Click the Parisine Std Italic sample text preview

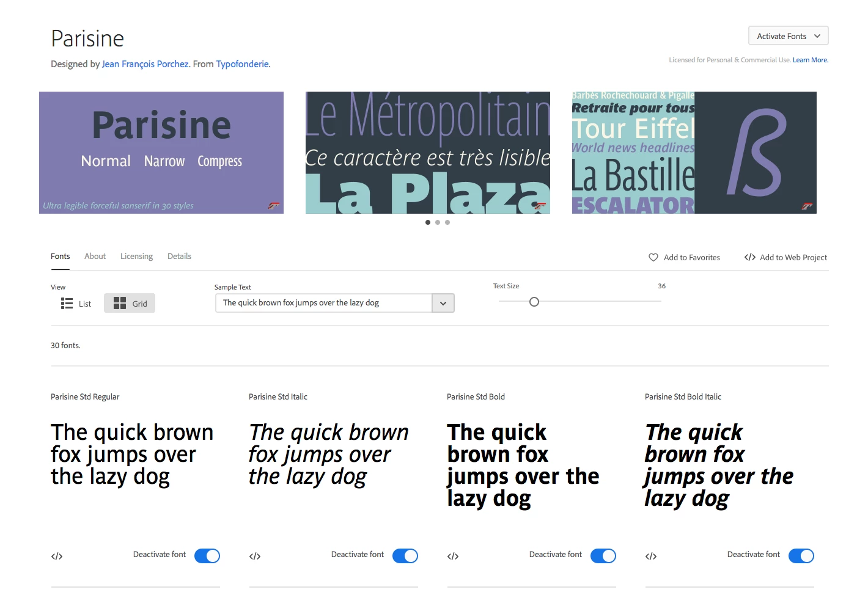329,454
